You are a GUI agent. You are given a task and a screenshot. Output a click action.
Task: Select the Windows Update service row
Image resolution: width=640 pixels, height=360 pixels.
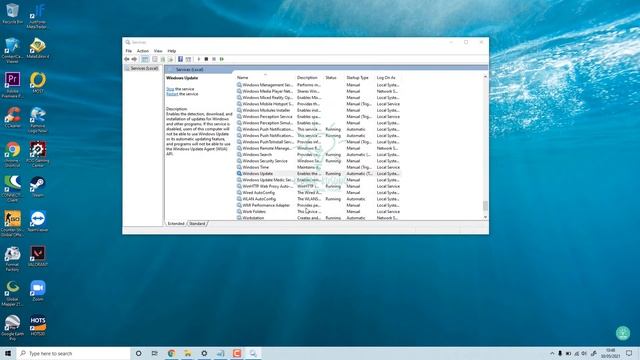coord(318,173)
